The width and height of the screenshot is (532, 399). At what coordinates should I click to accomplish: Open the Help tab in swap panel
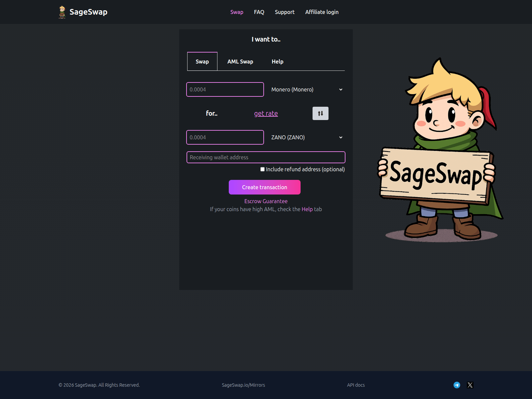pyautogui.click(x=277, y=62)
